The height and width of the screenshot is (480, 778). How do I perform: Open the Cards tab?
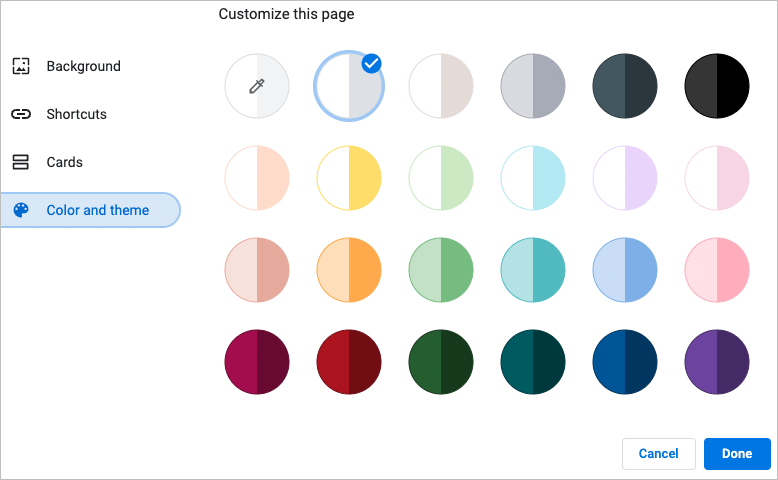click(64, 162)
